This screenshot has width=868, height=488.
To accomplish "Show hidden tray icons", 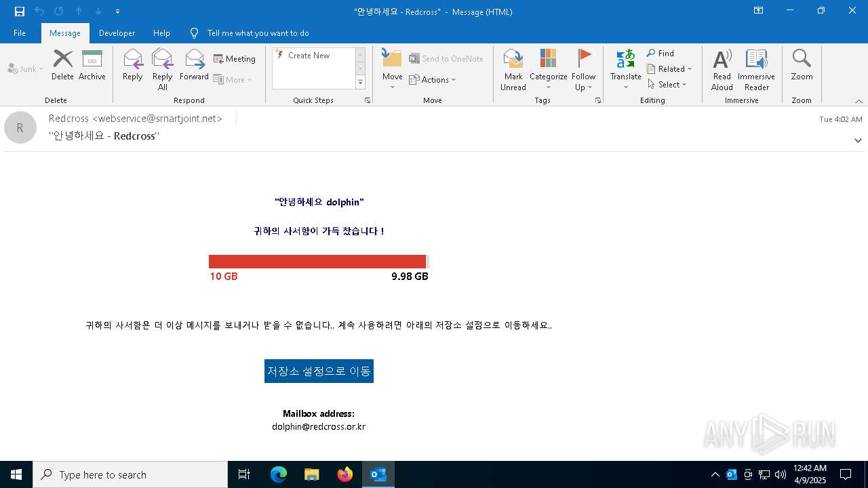I will 715,474.
